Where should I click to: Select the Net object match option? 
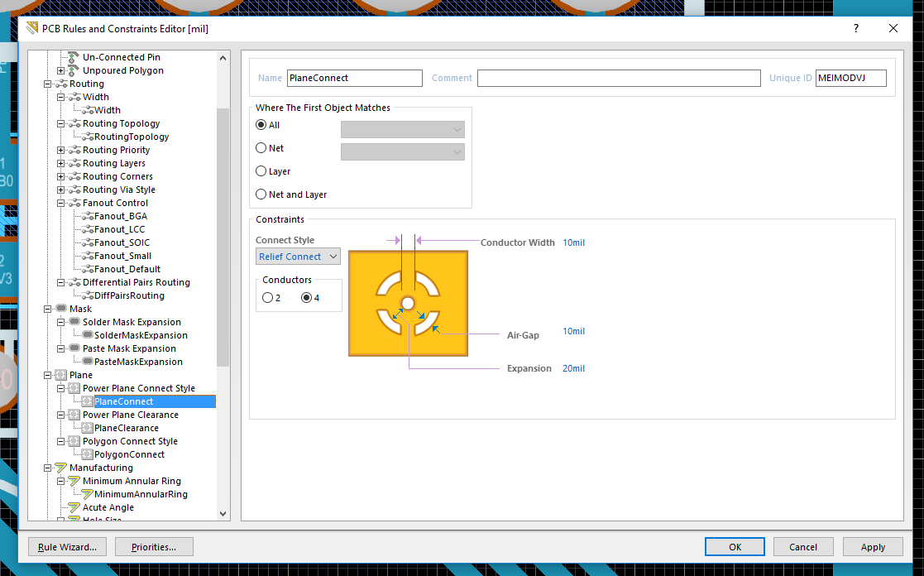click(x=261, y=148)
